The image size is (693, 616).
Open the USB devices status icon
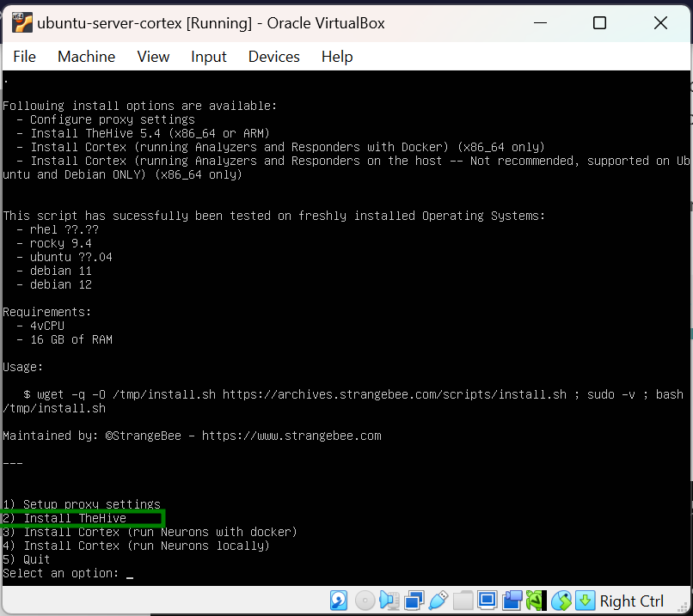pyautogui.click(x=438, y=601)
